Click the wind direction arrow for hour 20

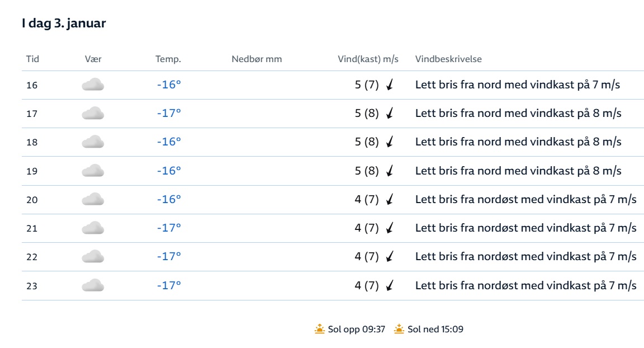[390, 199]
